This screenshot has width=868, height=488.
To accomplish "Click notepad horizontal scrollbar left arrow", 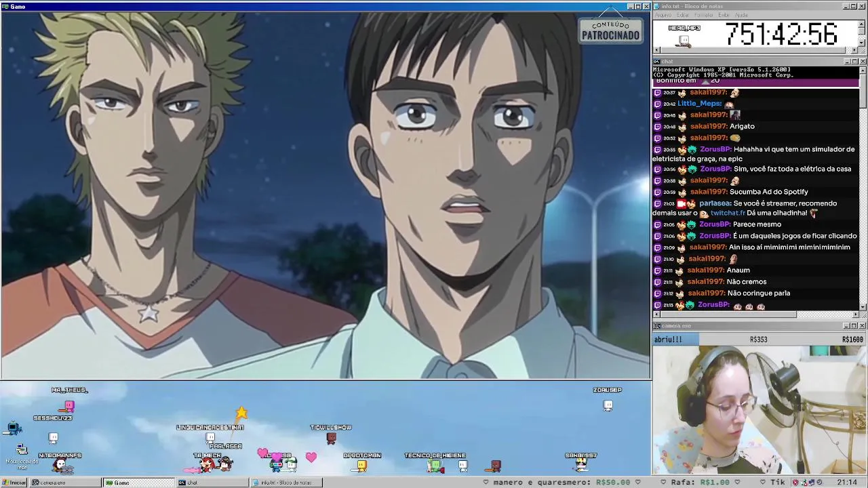I will [656, 50].
